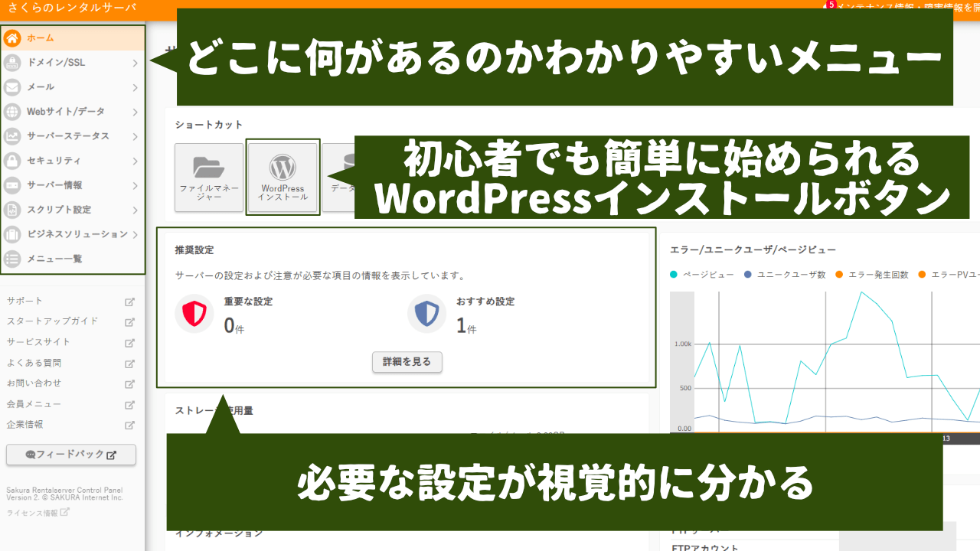Click external link icon beside よくある質問

[130, 364]
